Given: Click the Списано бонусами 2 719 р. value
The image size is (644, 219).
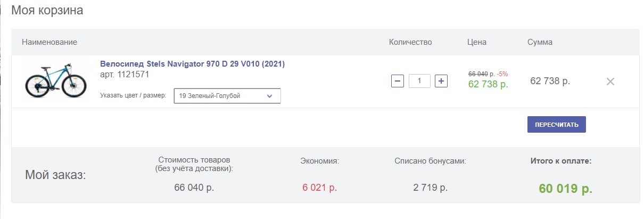Looking at the screenshot, I should 430,188.
